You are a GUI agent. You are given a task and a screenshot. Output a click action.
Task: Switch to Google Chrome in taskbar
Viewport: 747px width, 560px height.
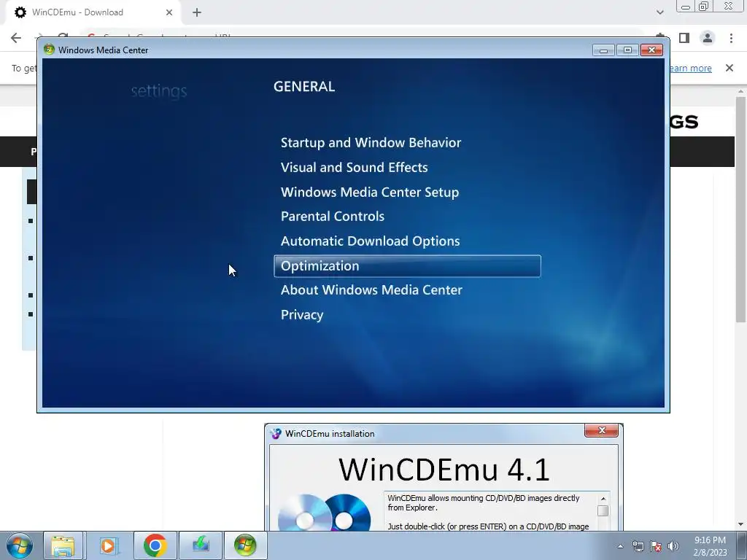coord(155,545)
